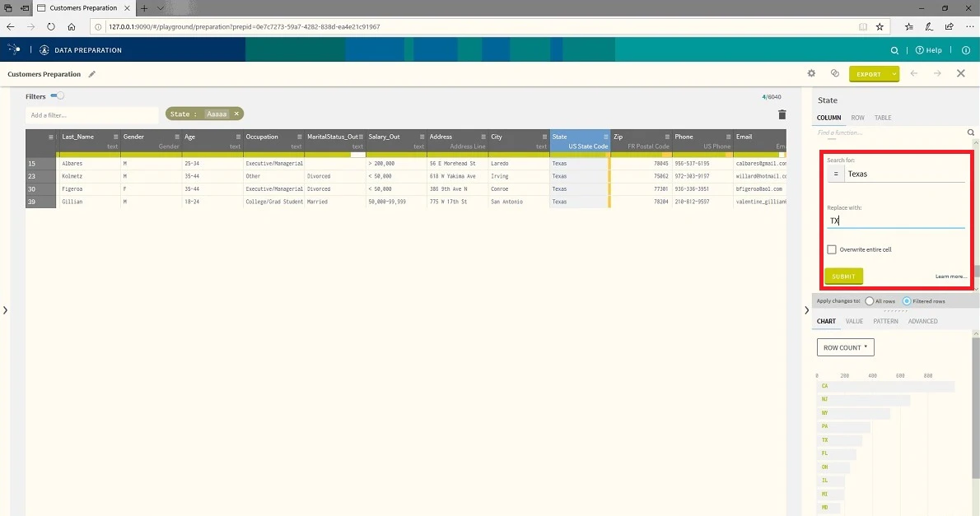This screenshot has height=516, width=980.
Task: Remove the State filter badge
Action: (236, 114)
